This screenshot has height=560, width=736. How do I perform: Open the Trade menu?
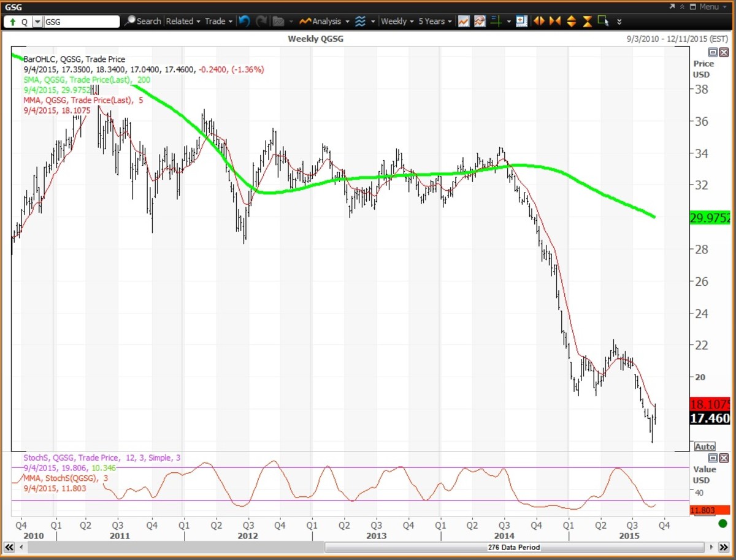click(218, 21)
